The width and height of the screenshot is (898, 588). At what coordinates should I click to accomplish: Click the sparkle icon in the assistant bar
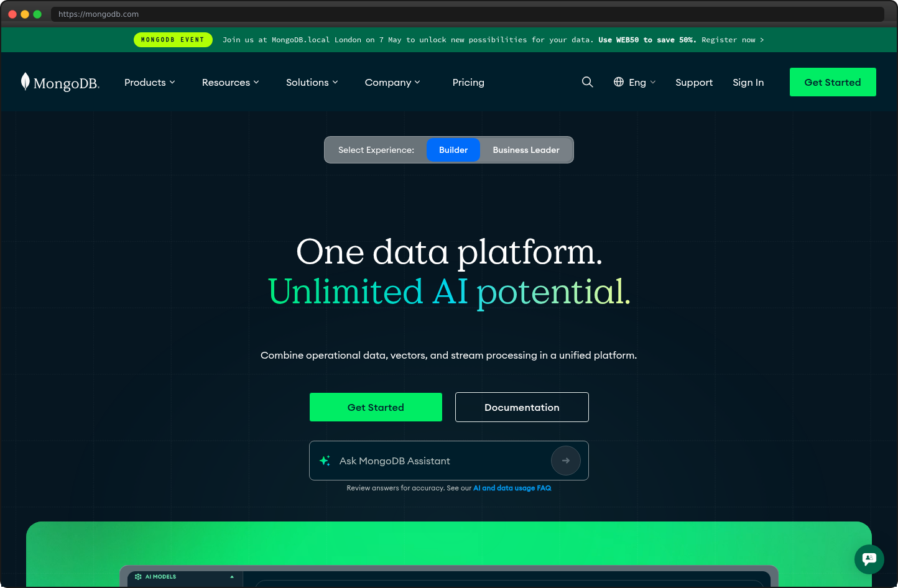pos(325,461)
